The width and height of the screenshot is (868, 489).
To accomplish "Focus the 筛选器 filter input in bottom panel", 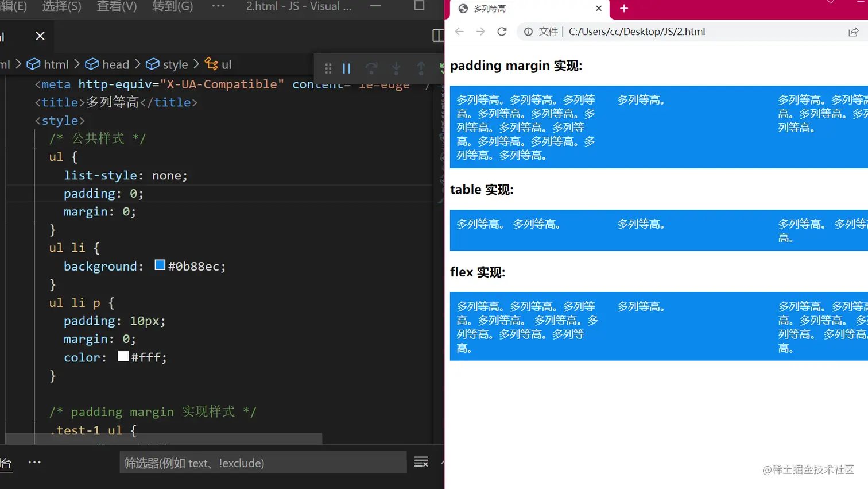I will (x=263, y=463).
